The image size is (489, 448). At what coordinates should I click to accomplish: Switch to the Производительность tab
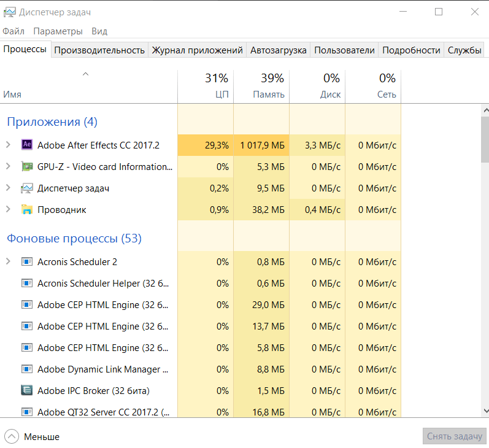click(x=99, y=50)
